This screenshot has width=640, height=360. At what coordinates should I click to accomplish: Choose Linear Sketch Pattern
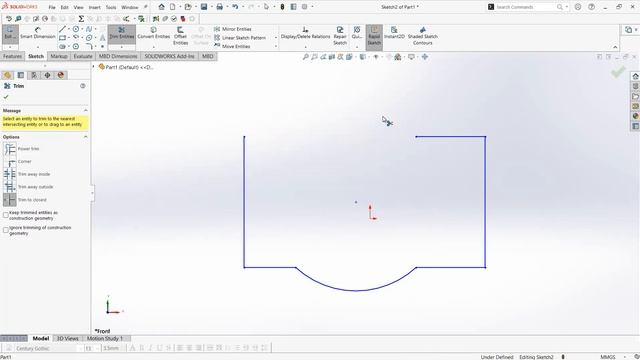[240, 38]
